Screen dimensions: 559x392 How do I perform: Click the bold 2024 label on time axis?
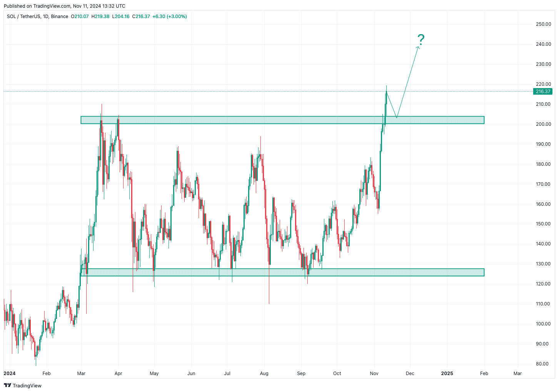[9, 374]
